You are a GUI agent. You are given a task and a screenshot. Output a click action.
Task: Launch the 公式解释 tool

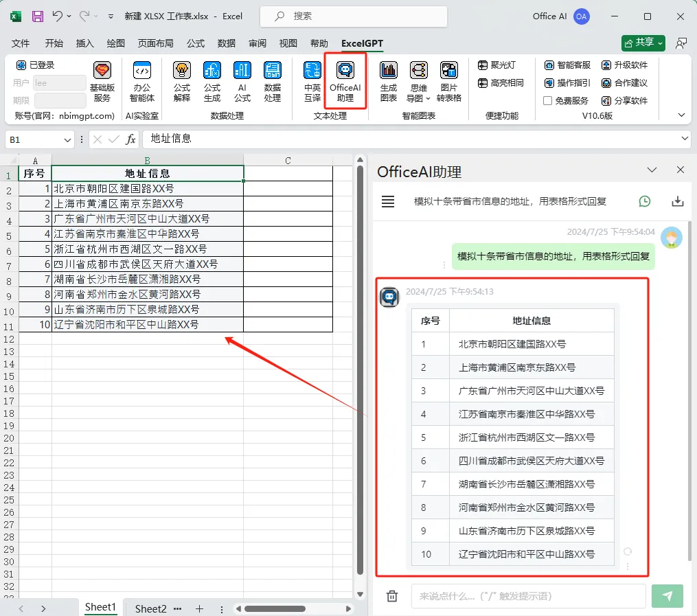182,82
